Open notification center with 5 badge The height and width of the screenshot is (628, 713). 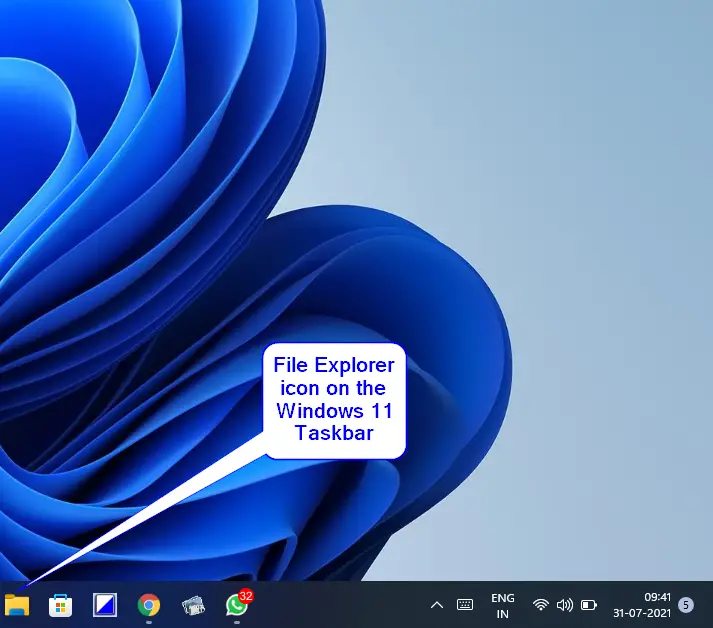click(x=686, y=605)
